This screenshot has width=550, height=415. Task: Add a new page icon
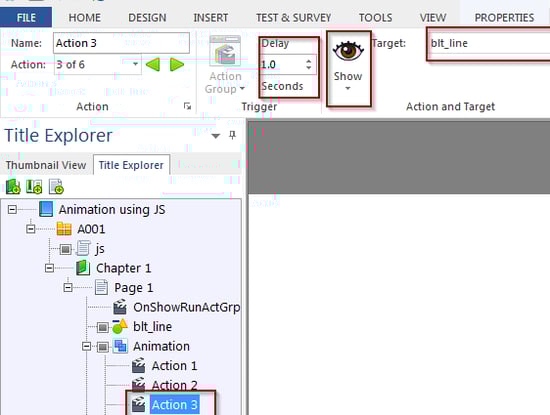click(56, 187)
